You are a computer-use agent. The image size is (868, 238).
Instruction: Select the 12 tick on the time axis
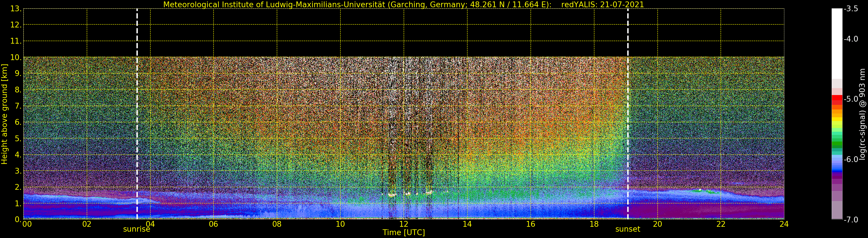(404, 224)
